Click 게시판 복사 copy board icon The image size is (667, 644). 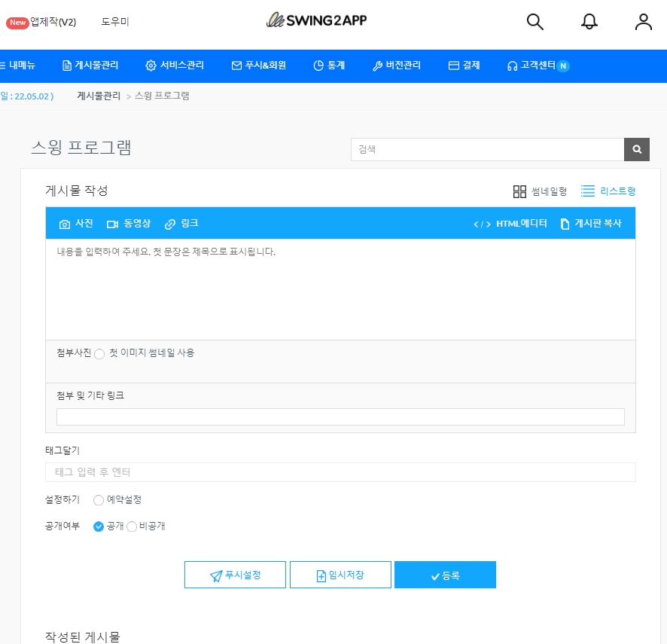[x=591, y=224]
